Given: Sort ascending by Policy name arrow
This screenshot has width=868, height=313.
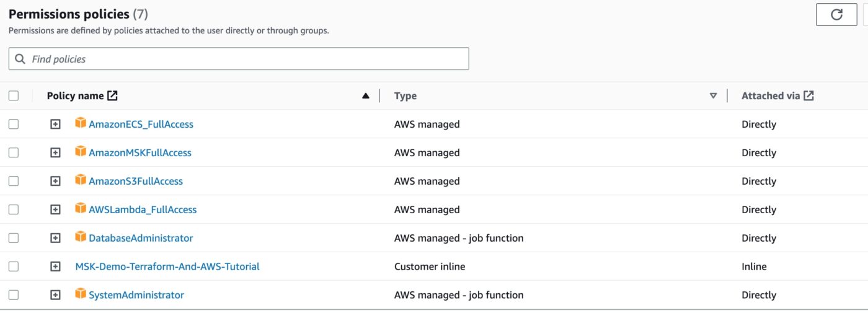Looking at the screenshot, I should point(366,95).
